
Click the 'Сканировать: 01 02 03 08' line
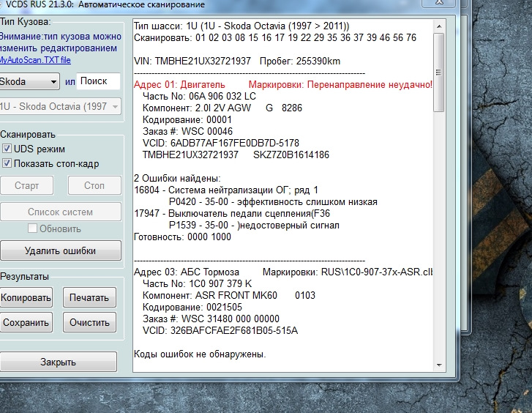tap(275, 37)
